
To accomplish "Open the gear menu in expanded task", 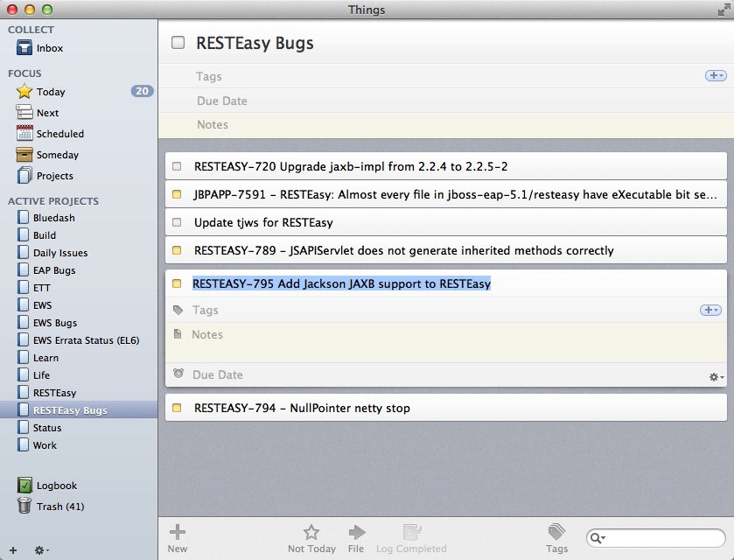I will pyautogui.click(x=717, y=376).
